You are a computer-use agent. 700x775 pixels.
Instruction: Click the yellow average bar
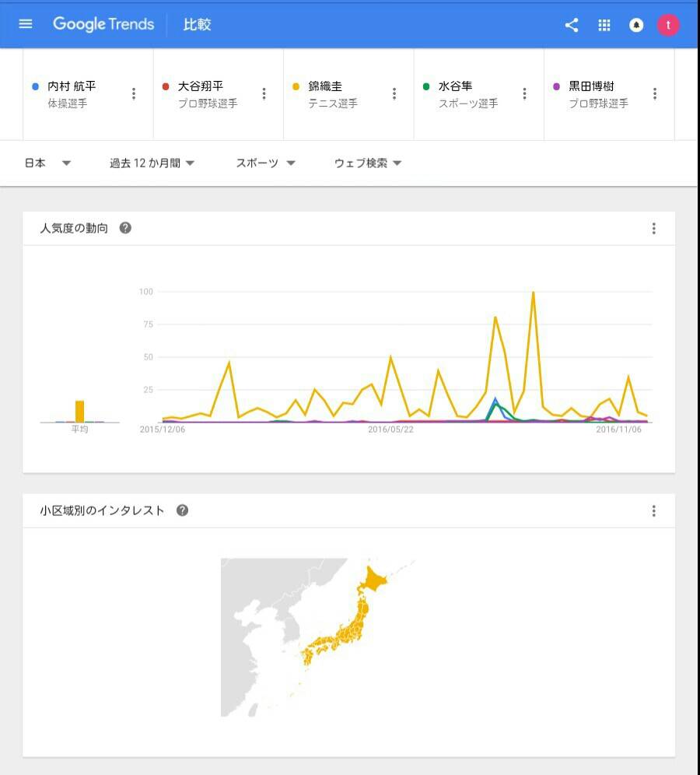79,411
